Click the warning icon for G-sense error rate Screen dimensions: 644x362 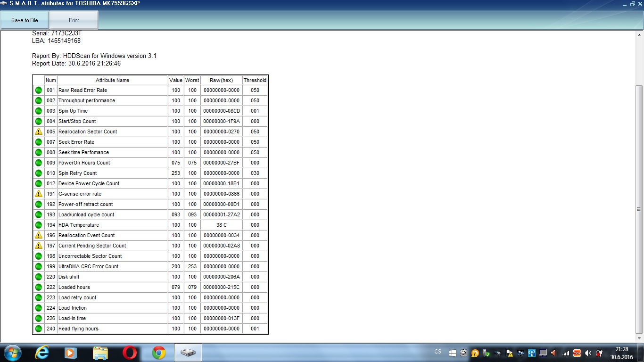click(x=39, y=194)
